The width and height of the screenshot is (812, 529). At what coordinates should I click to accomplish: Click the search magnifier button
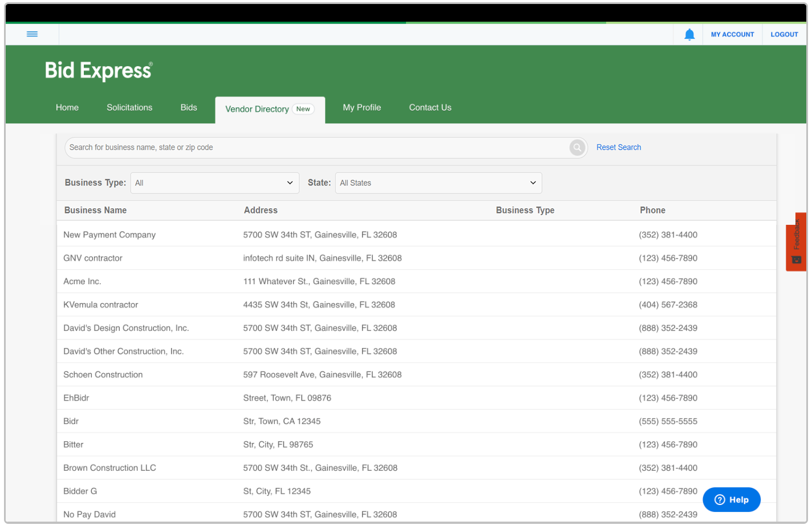[577, 148]
